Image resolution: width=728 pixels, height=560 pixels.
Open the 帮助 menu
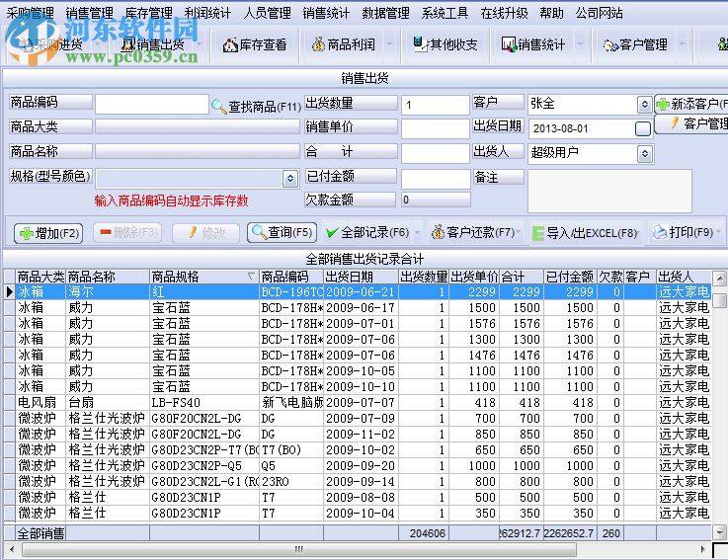click(x=551, y=13)
